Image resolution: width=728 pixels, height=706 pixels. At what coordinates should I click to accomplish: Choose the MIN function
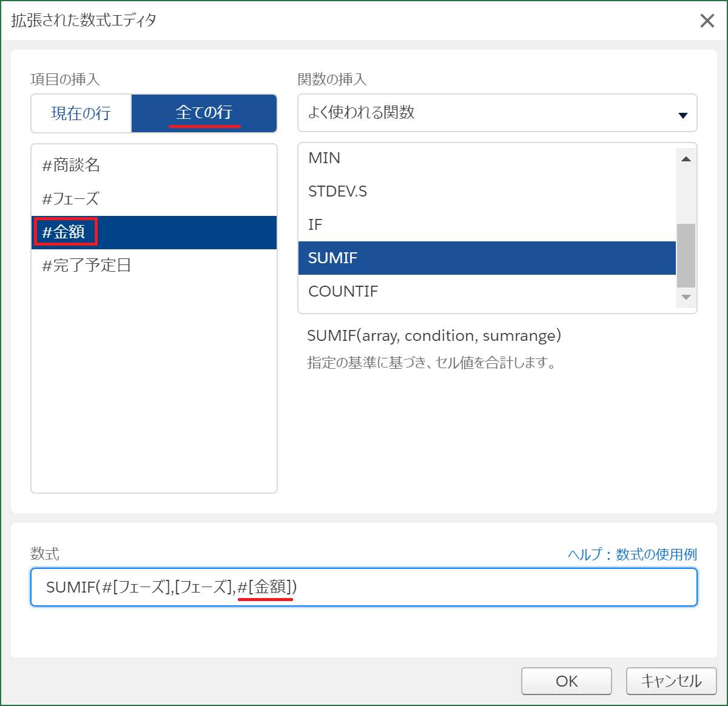[x=487, y=158]
